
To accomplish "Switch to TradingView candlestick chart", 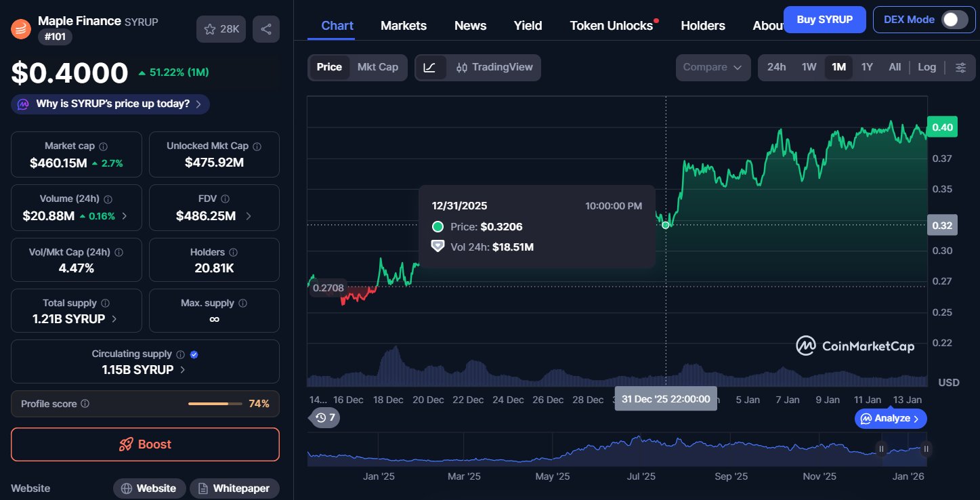I will click(494, 68).
